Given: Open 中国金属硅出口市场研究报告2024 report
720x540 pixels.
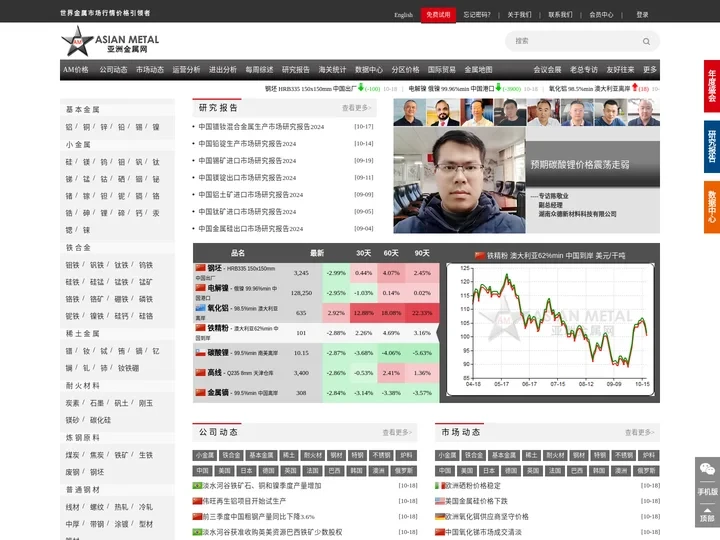Looking at the screenshot, I should click(250, 229).
